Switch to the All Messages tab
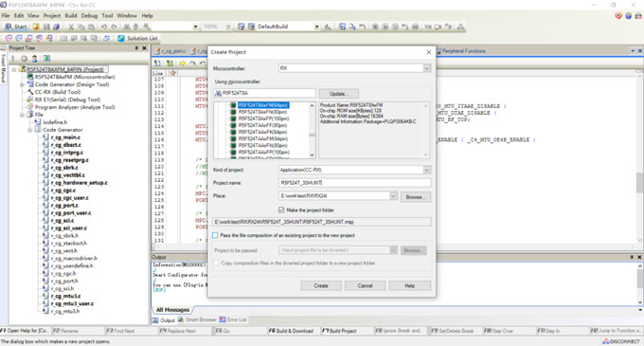The width and height of the screenshot is (644, 346). pyautogui.click(x=172, y=310)
